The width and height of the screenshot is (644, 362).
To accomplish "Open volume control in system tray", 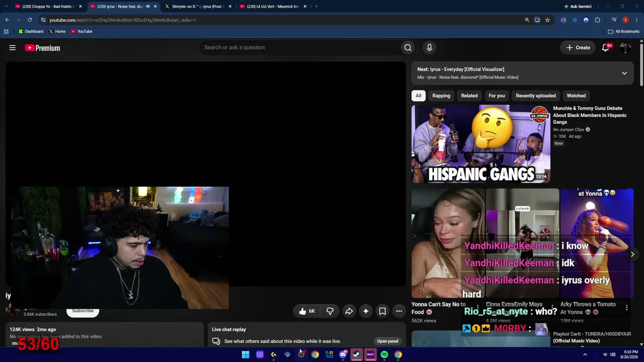I will click(613, 354).
